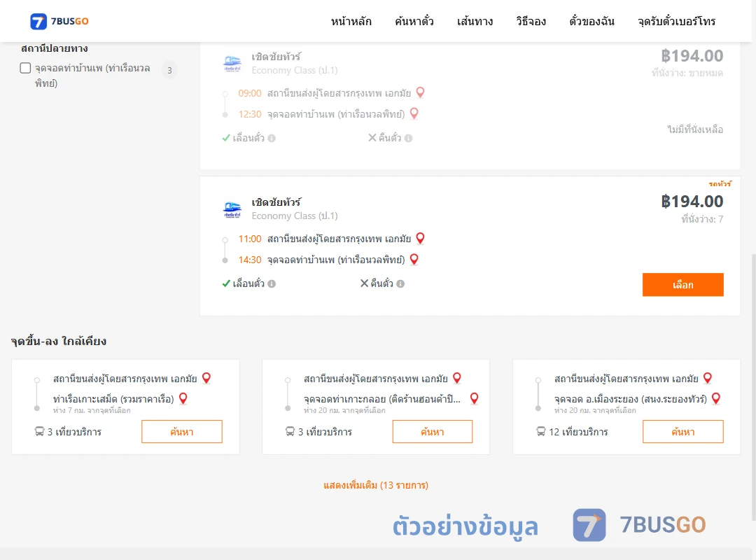Click the map pin beside 14:30 Ban Phe arrival
Image resolution: width=756 pixels, height=560 pixels.
coord(414,259)
